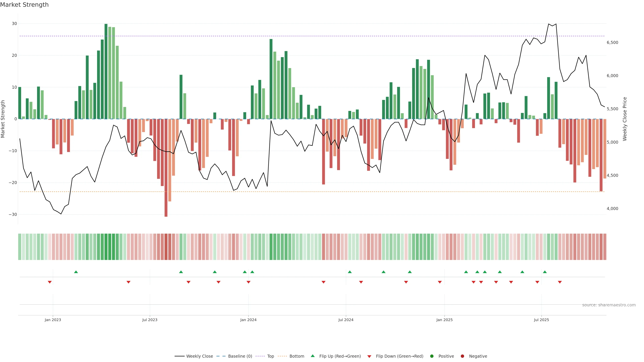Click the Jan 2024 x-axis label
Image resolution: width=644 pixels, height=362 pixels.
[248, 320]
